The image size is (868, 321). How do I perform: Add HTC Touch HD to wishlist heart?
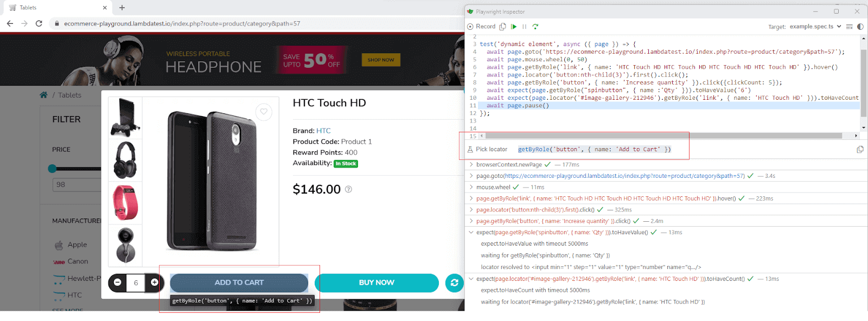click(264, 112)
